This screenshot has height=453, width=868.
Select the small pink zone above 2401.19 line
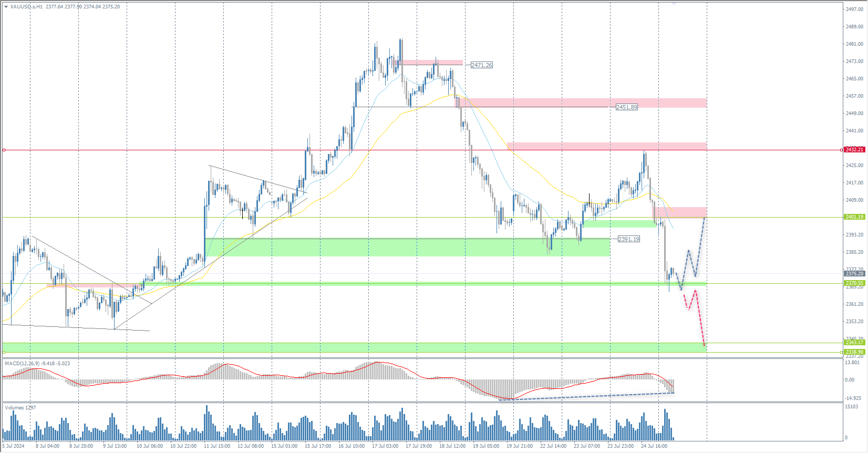(x=680, y=212)
